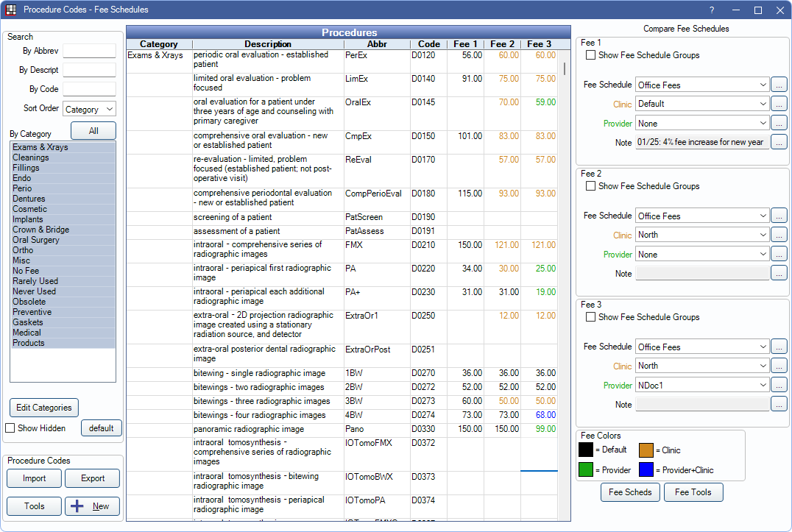Check Show Fee Schedule Groups under Fee 3
Image resolution: width=792 pixels, height=532 pixels.
point(590,317)
